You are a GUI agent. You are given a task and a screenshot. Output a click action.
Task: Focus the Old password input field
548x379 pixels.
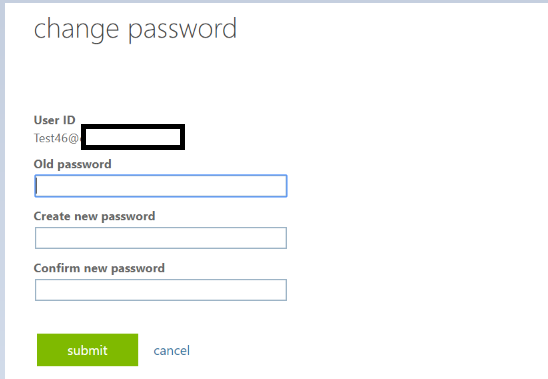click(x=161, y=186)
